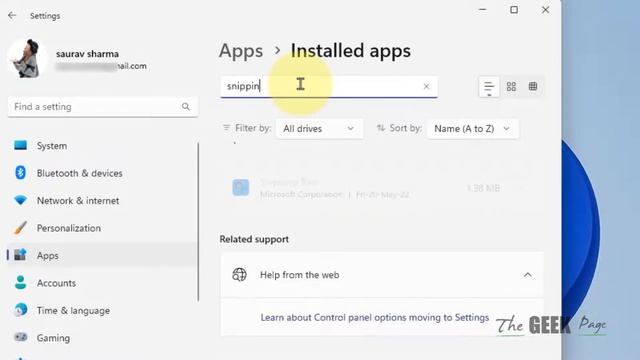The image size is (640, 360).
Task: Click the Snipping Tool app icon
Action: tap(241, 188)
